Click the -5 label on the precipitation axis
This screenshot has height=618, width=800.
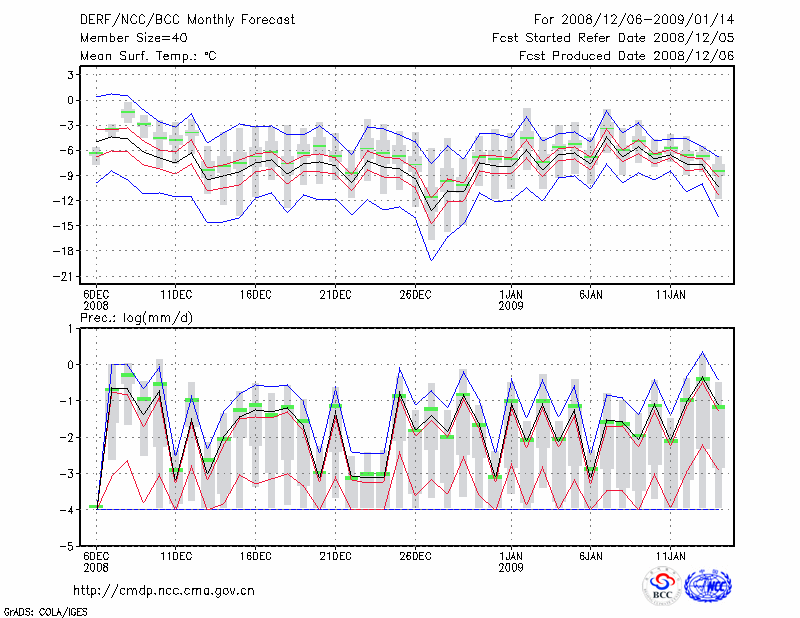(x=68, y=547)
